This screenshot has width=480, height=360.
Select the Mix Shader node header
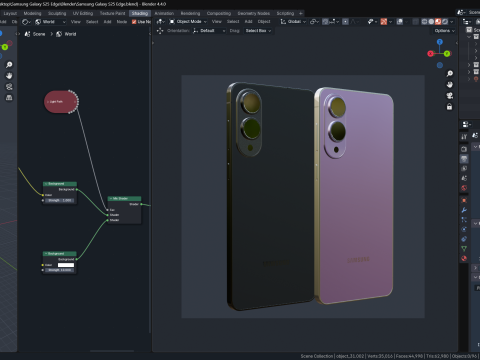click(x=124, y=198)
